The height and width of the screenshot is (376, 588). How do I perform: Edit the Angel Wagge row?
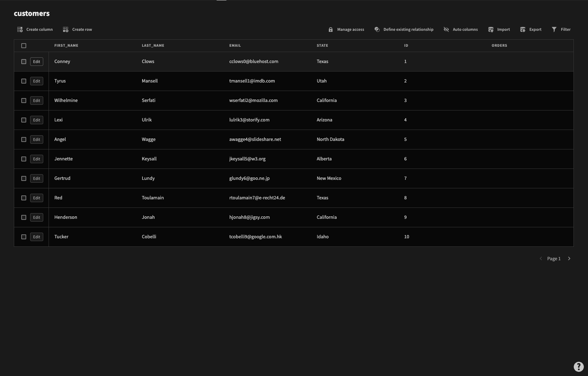pyautogui.click(x=37, y=139)
